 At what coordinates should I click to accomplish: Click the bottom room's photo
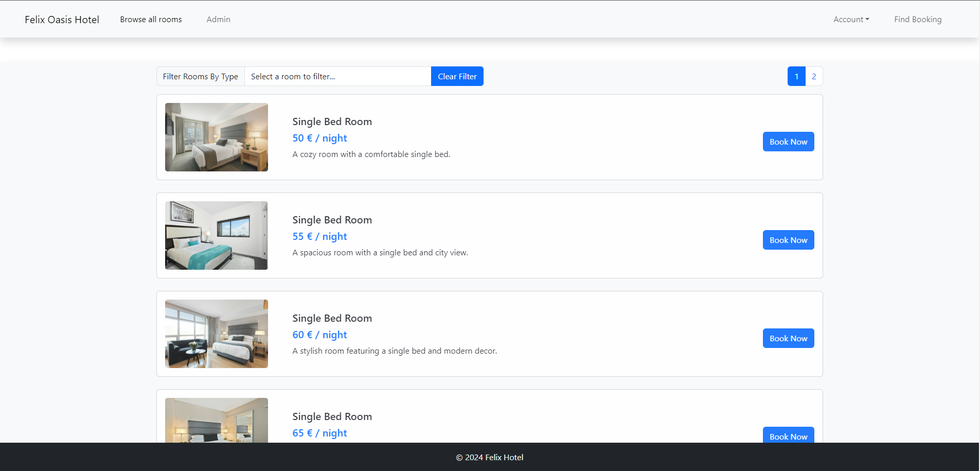point(216,420)
